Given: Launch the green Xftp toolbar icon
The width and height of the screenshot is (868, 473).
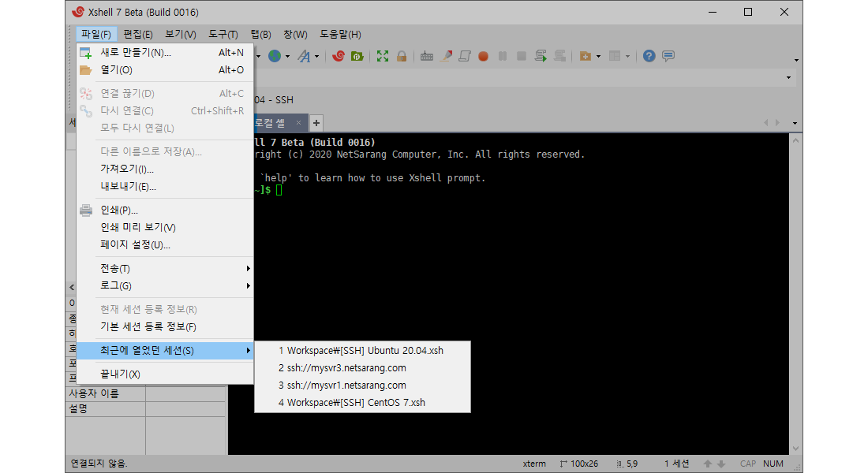Looking at the screenshot, I should pos(357,56).
